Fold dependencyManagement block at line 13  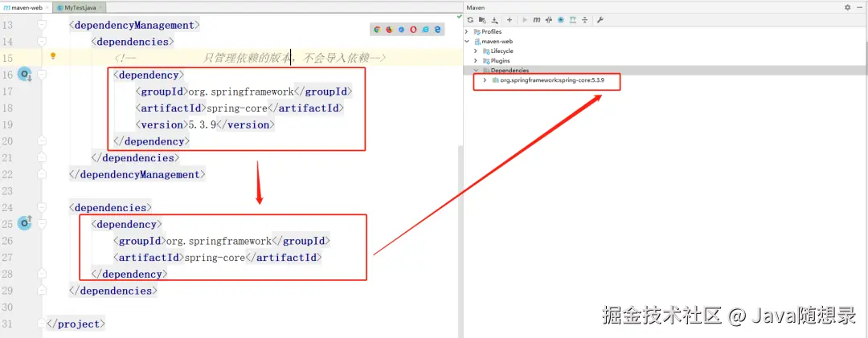tap(42, 25)
